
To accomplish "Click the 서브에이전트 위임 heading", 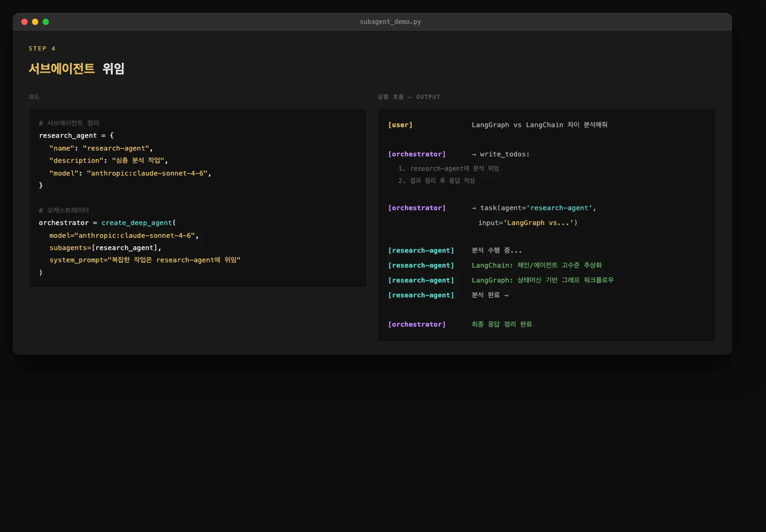I will [77, 69].
